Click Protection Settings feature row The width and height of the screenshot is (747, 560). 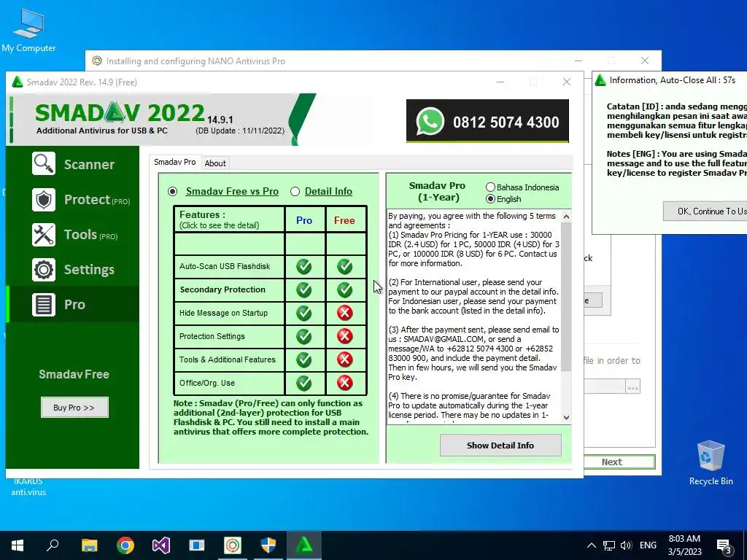coord(229,336)
